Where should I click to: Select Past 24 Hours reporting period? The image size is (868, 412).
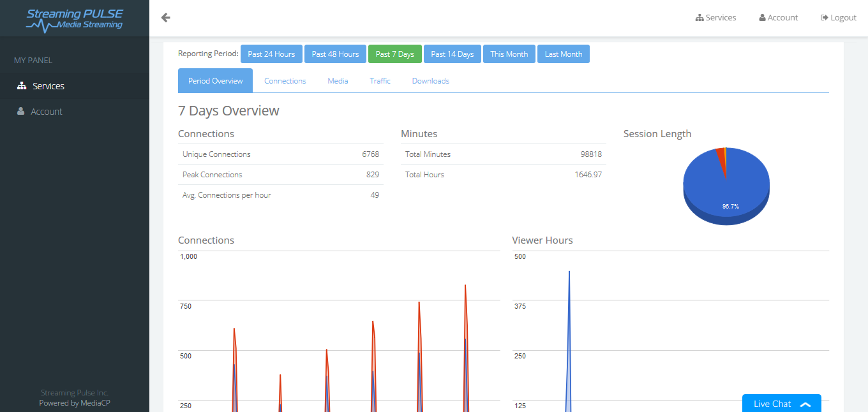tap(271, 54)
